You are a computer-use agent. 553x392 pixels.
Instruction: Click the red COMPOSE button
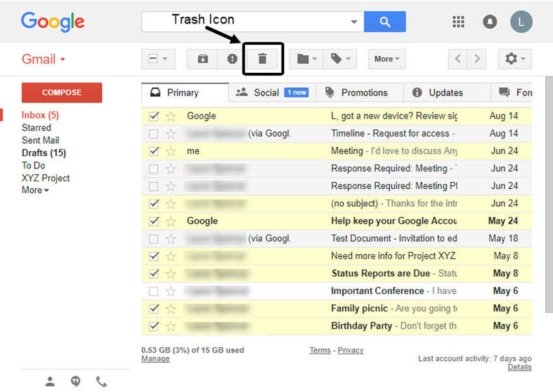tap(61, 92)
